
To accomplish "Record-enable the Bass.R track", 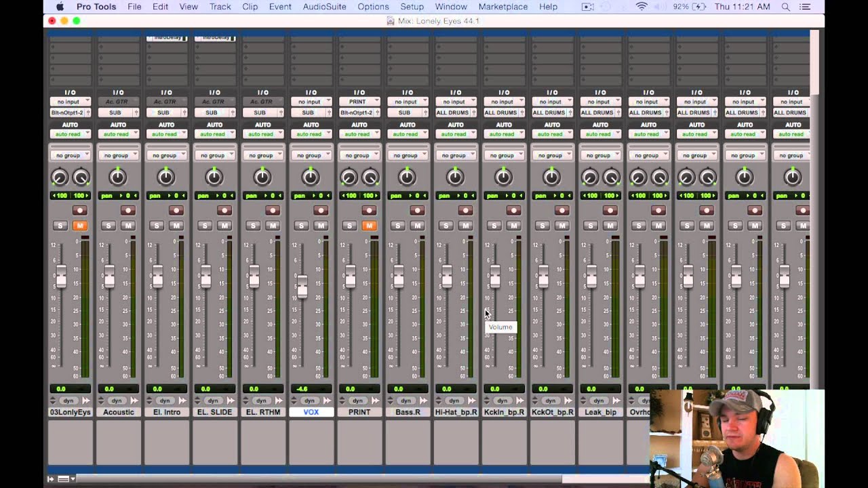I will (417, 211).
